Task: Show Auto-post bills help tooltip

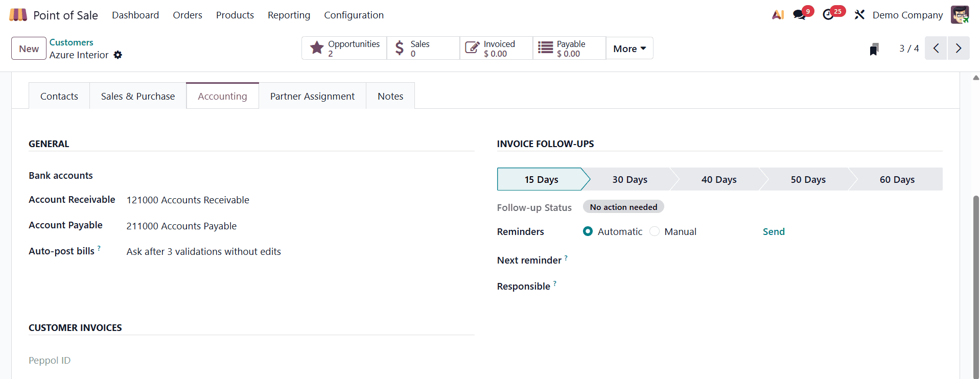Action: [99, 248]
